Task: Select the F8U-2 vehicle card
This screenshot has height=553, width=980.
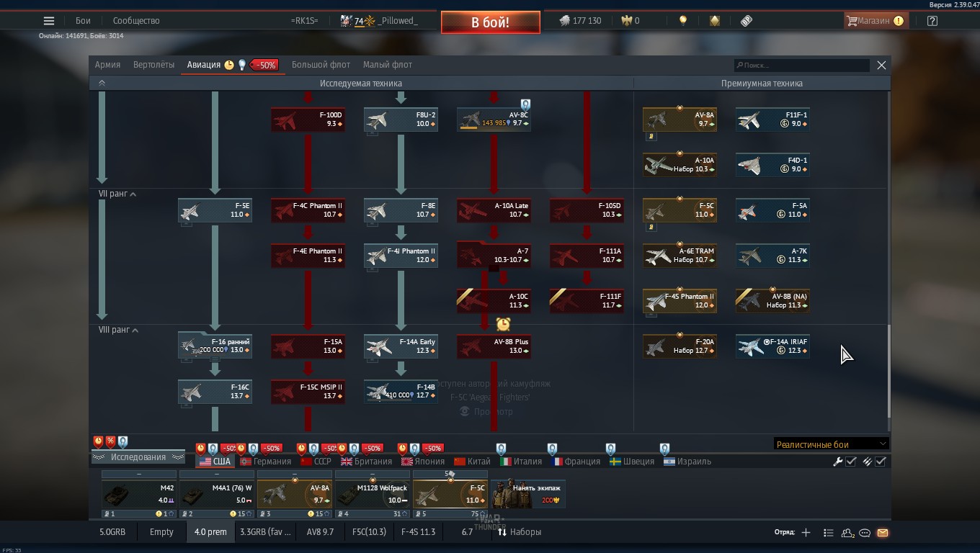Action: pos(401,120)
